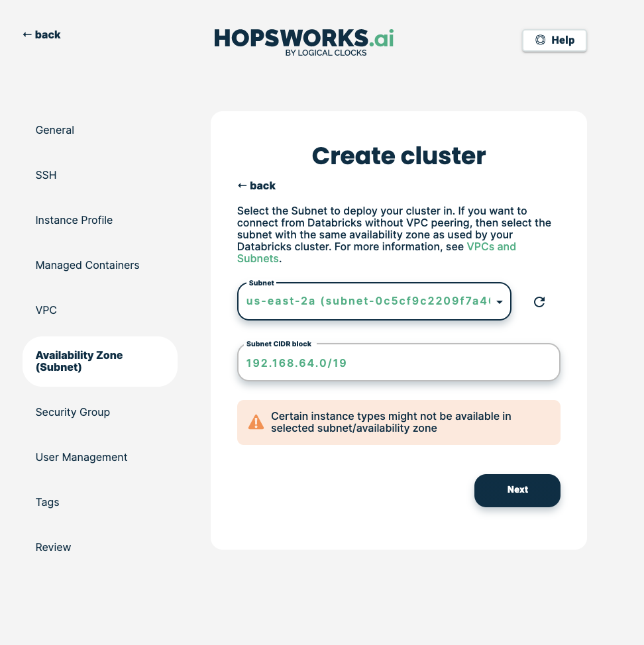
Task: Navigate to the SSH step
Action: (46, 175)
